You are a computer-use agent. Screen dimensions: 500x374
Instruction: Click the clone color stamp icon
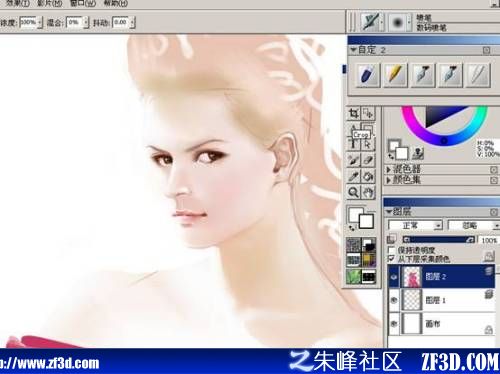click(418, 153)
